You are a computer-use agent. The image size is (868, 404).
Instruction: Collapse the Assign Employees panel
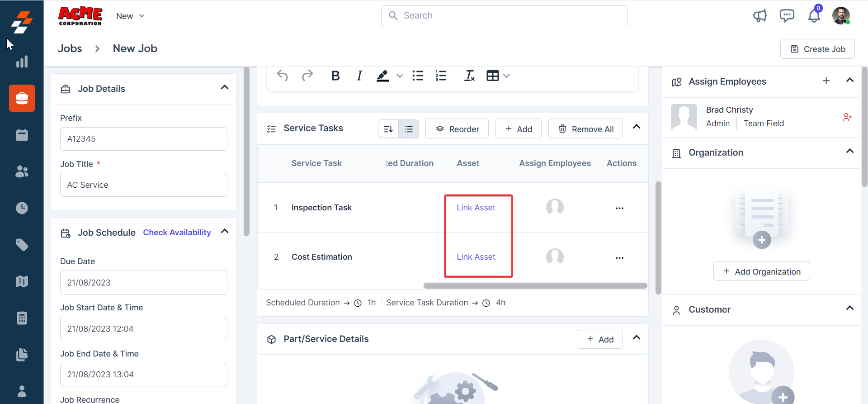[x=850, y=80]
